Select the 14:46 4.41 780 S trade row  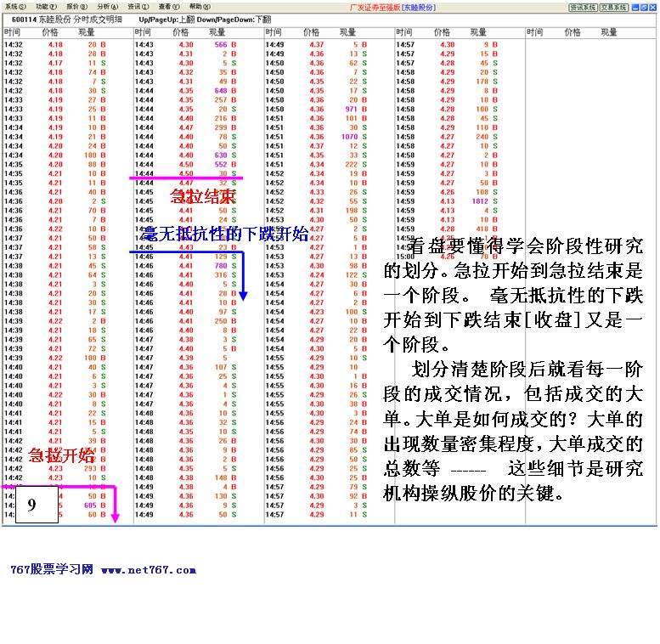(x=186, y=266)
